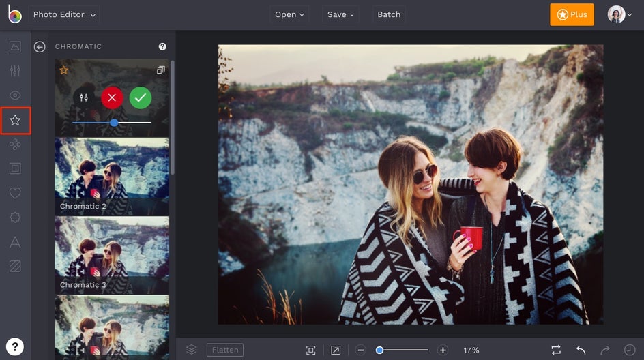Open the history clock icon
Viewport: 644px width, 360px height.
click(630, 350)
